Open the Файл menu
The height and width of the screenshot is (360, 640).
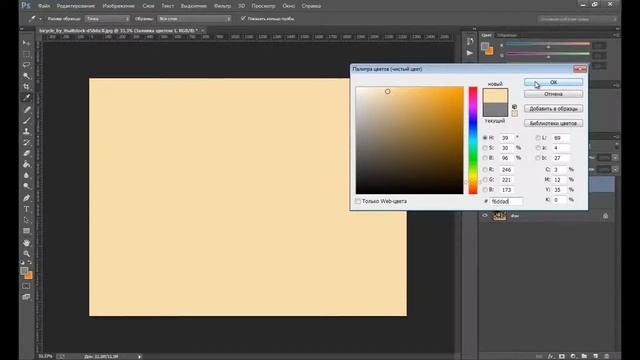tap(44, 6)
